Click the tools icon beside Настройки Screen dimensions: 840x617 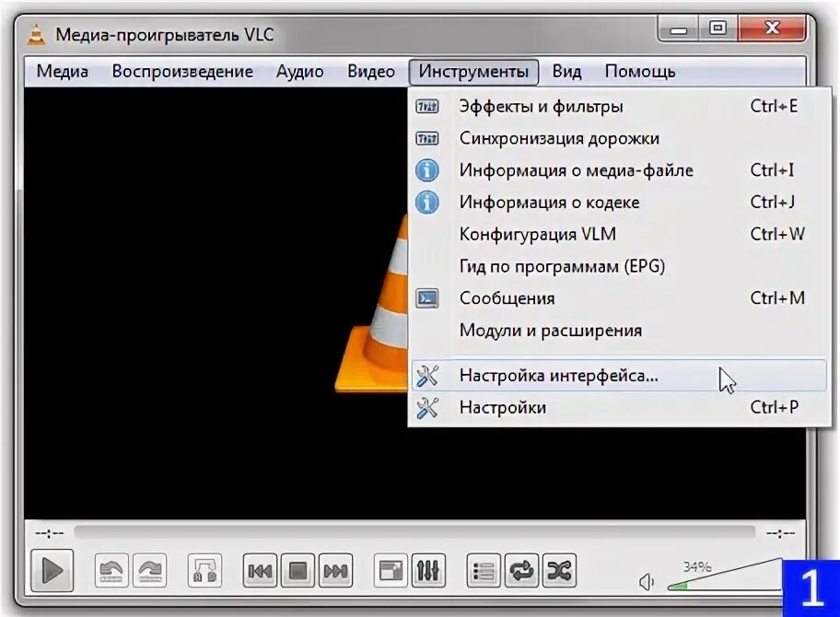coord(427,408)
